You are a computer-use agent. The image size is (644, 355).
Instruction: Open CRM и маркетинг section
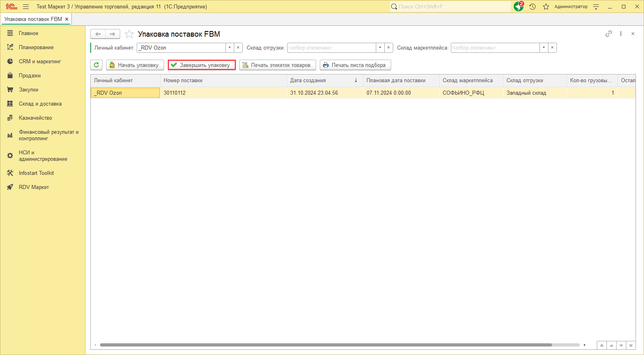(43, 61)
